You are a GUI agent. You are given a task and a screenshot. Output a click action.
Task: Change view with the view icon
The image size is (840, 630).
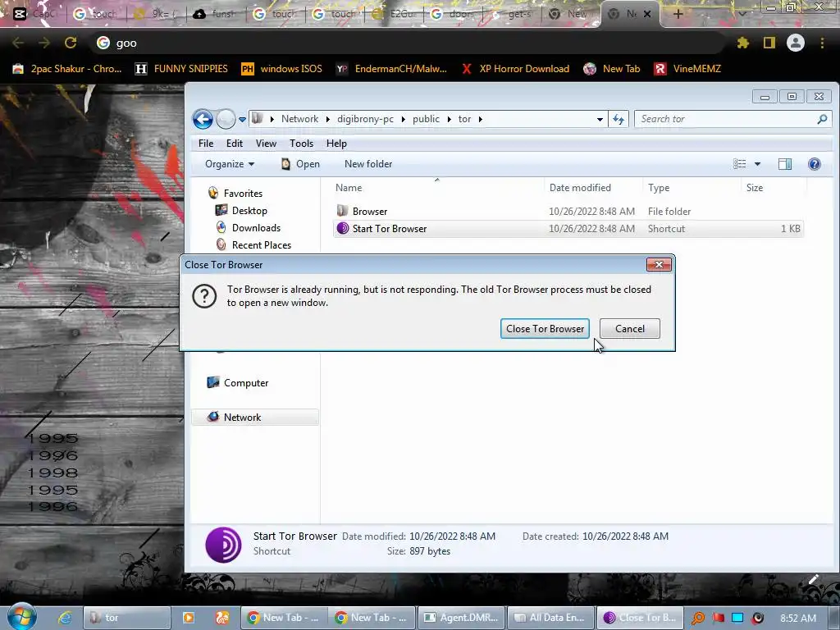point(740,164)
